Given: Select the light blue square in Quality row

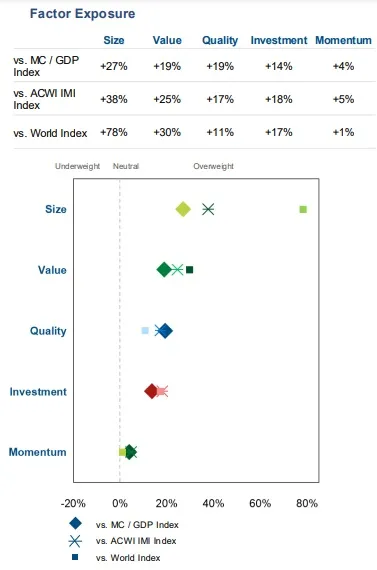Looking at the screenshot, I should click(145, 330).
